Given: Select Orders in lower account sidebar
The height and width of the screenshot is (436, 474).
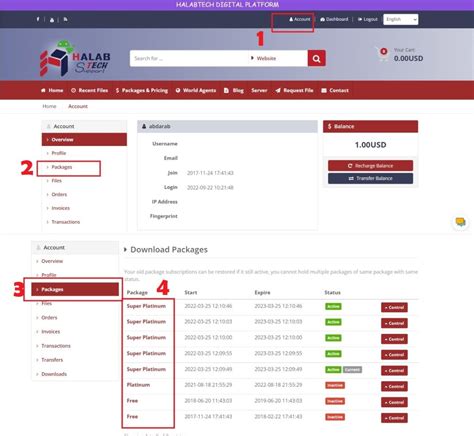Looking at the screenshot, I should tap(49, 318).
